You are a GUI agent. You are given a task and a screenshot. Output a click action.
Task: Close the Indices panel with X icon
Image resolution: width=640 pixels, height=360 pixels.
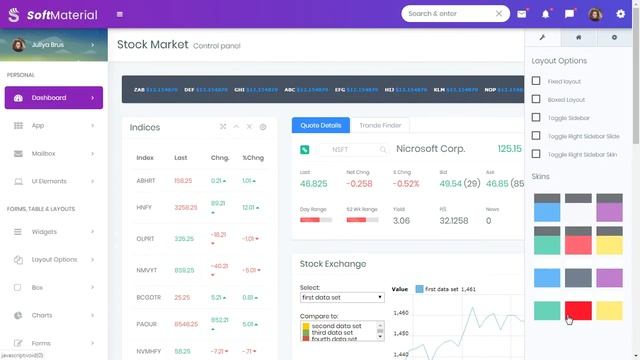coord(249,127)
